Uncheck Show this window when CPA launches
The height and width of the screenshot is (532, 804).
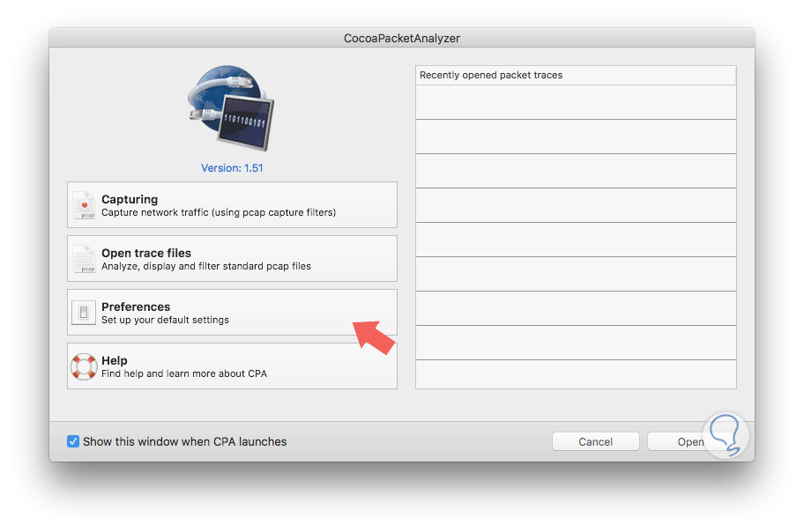(73, 441)
